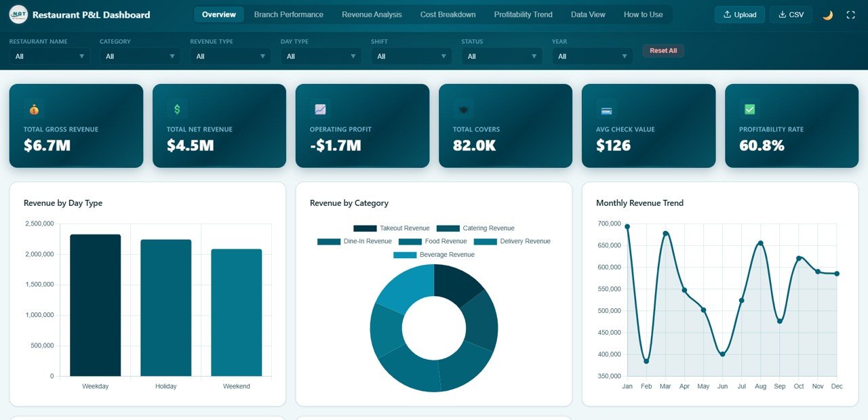Click the Upload button
This screenshot has height=420, width=868.
739,14
